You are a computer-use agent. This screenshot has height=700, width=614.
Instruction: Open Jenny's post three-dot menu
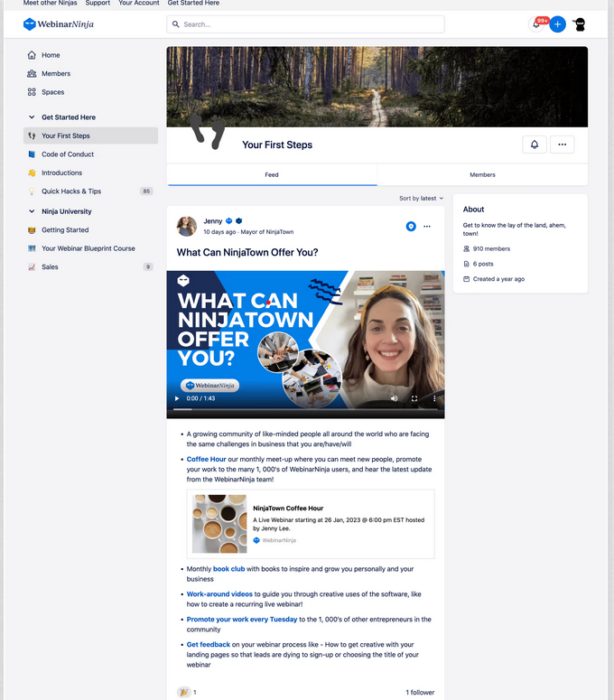tap(427, 227)
